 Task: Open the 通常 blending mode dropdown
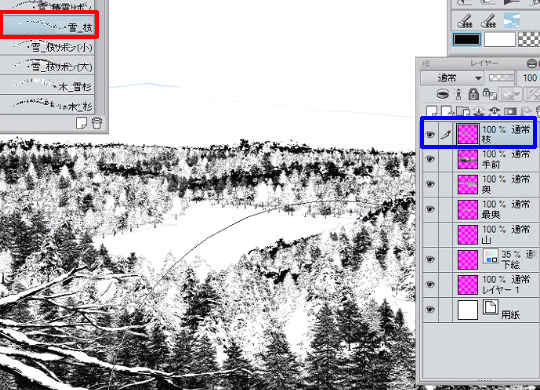[x=452, y=78]
